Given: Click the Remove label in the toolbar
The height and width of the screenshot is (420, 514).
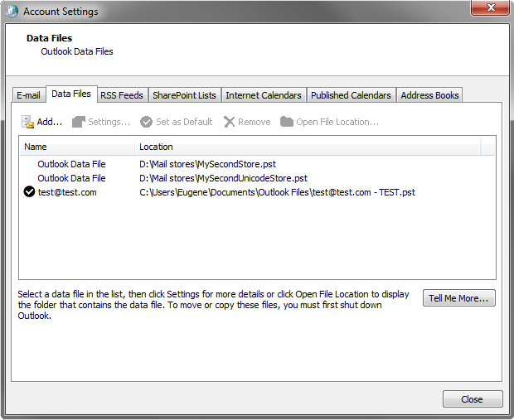Looking at the screenshot, I should 255,122.
